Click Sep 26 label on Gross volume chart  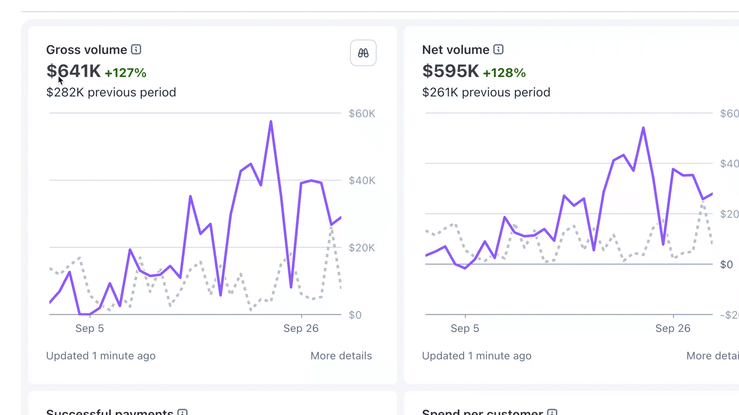click(300, 327)
